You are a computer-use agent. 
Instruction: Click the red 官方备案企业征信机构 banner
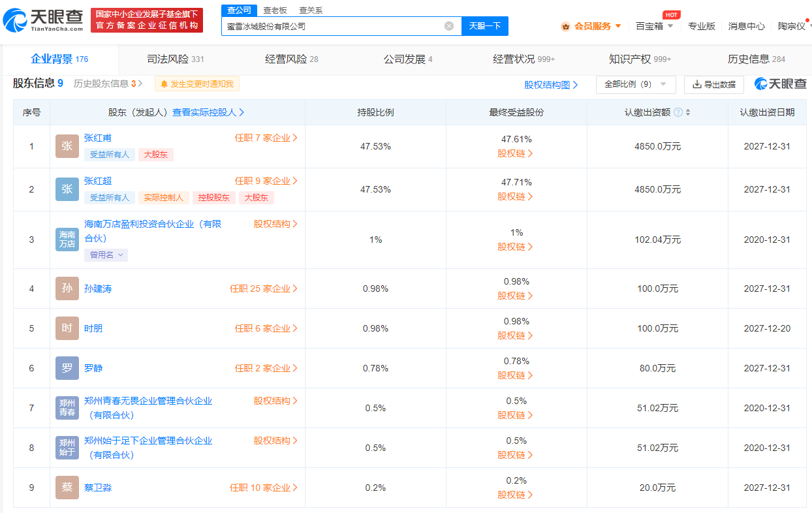click(x=146, y=20)
